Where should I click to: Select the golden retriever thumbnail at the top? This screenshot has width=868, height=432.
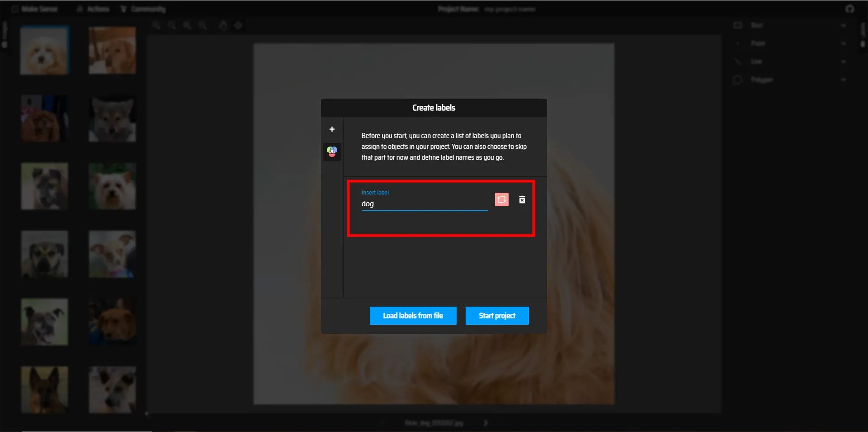click(x=112, y=50)
